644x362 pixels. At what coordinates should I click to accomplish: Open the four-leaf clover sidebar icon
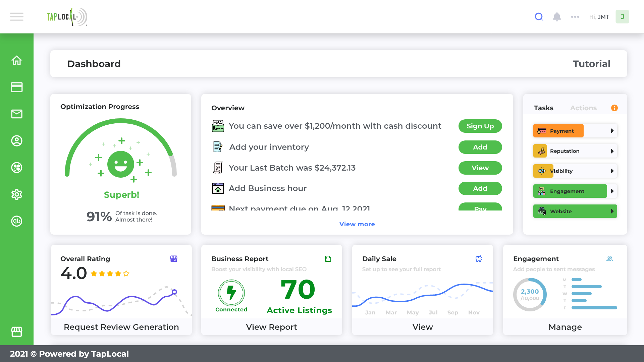pos(17,168)
